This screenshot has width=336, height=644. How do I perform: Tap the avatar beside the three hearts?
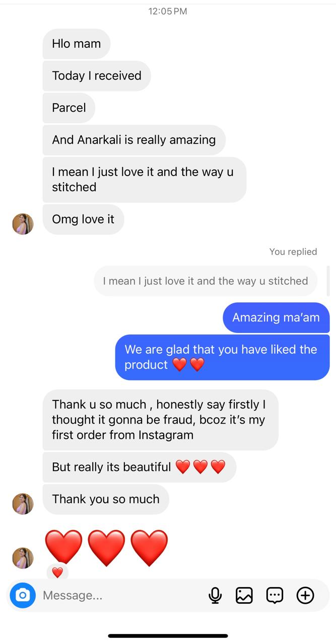click(23, 558)
